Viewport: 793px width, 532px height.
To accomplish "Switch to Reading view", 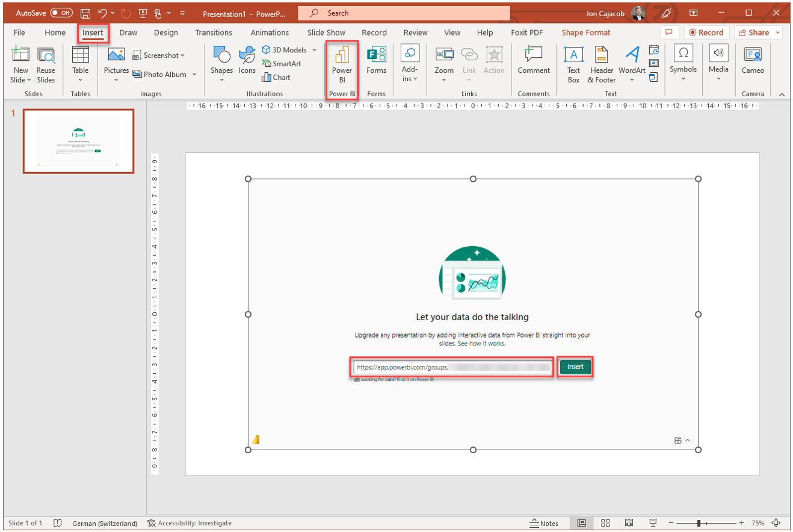I will point(629,523).
